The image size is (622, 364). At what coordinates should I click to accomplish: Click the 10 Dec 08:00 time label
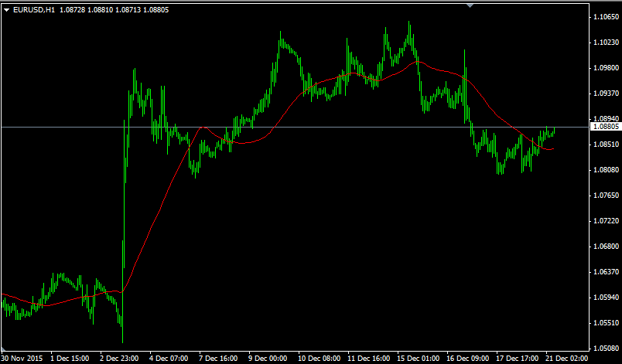pos(320,359)
